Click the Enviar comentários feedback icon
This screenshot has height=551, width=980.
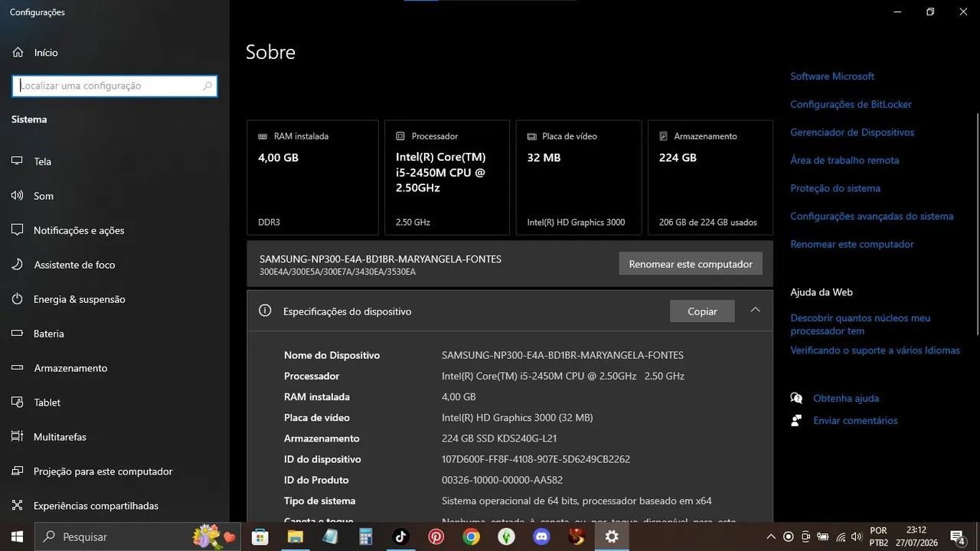tap(796, 420)
